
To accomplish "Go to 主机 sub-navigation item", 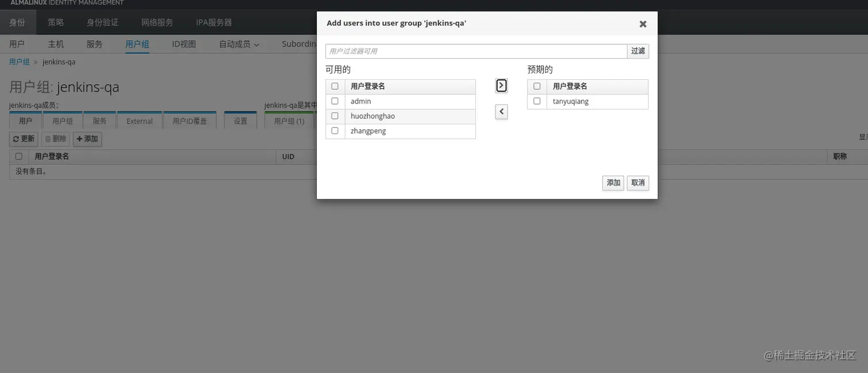I will 56,44.
